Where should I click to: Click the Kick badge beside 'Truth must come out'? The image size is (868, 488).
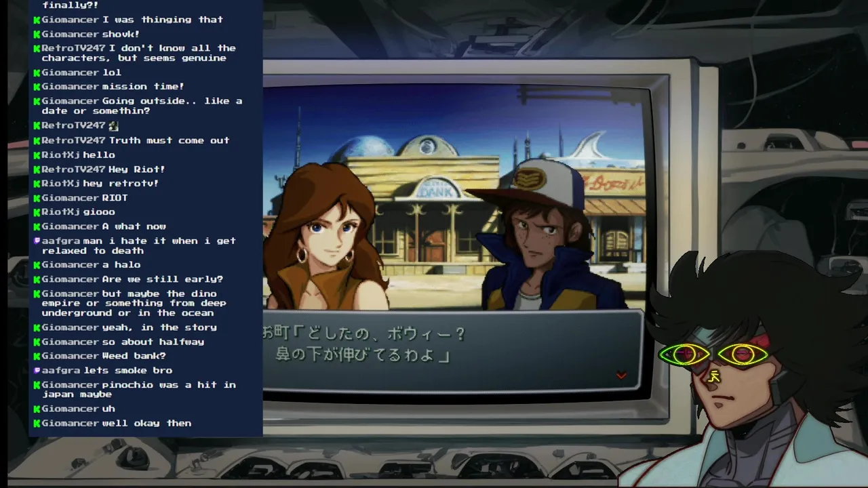[x=37, y=141]
